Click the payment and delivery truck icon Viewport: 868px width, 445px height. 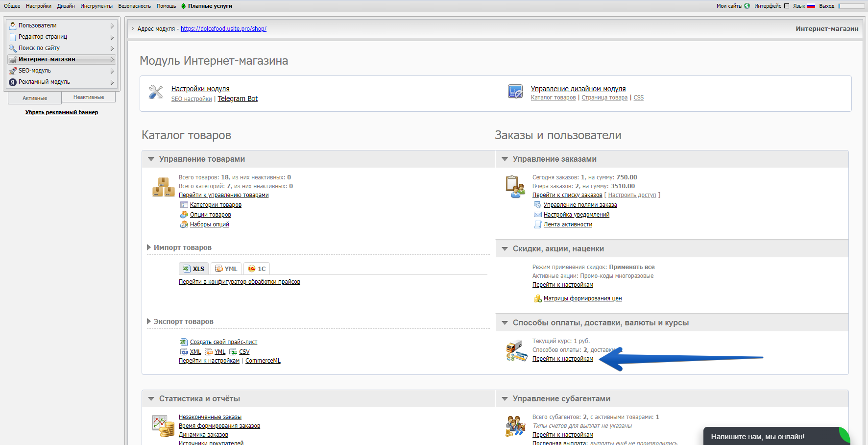click(x=516, y=351)
